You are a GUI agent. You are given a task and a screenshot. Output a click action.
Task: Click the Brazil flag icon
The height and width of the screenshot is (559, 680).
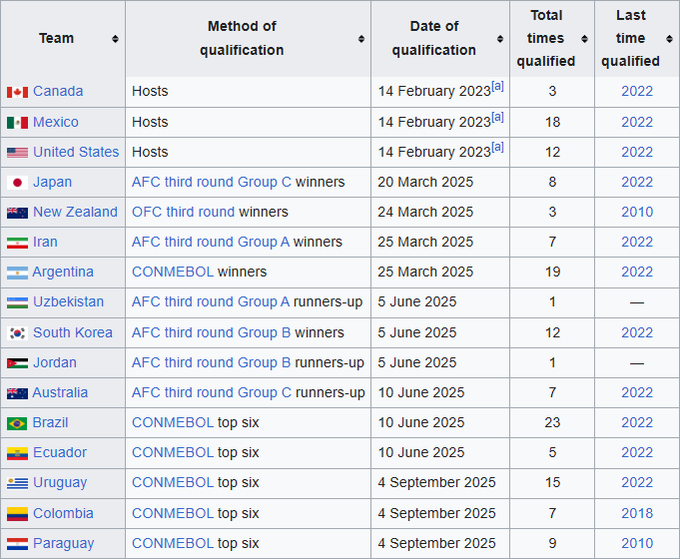pyautogui.click(x=17, y=423)
